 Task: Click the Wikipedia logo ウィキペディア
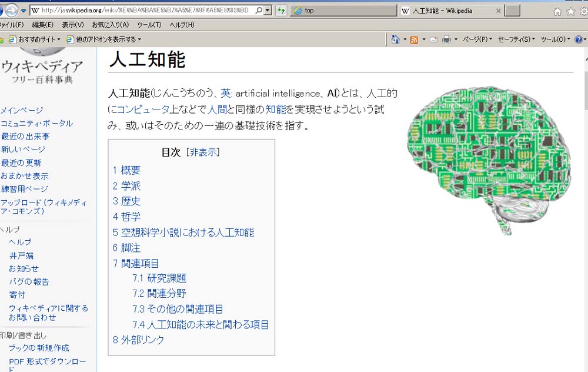tap(42, 67)
